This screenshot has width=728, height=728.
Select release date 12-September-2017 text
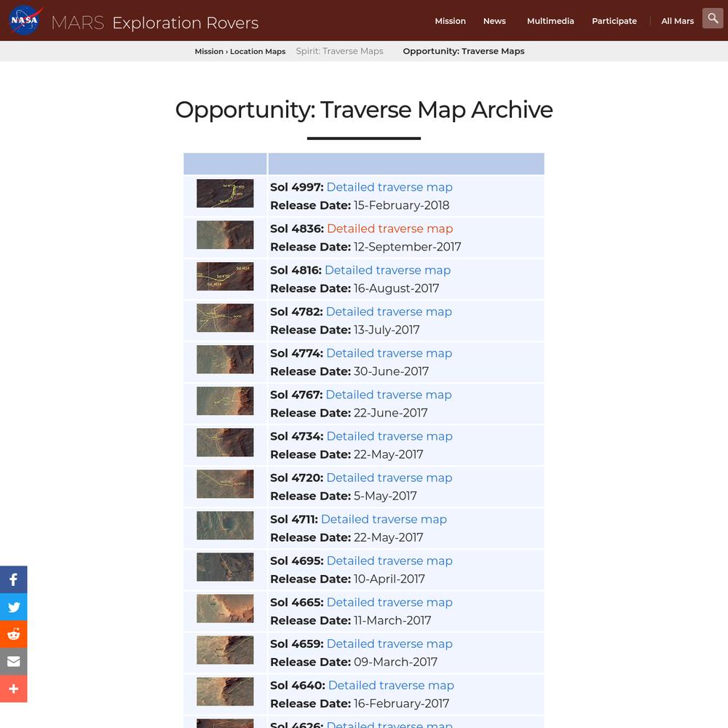(x=408, y=247)
